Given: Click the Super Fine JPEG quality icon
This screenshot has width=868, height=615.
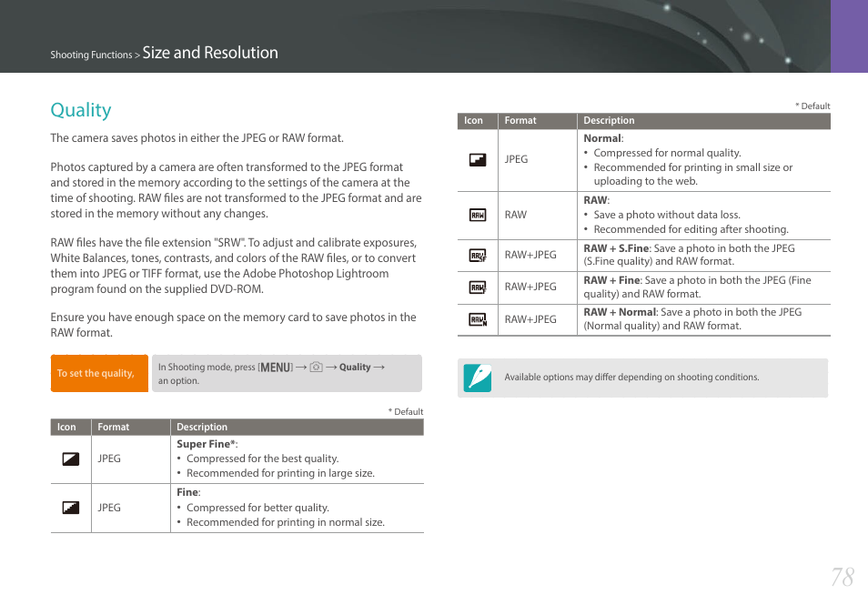Looking at the screenshot, I should pyautogui.click(x=70, y=459).
